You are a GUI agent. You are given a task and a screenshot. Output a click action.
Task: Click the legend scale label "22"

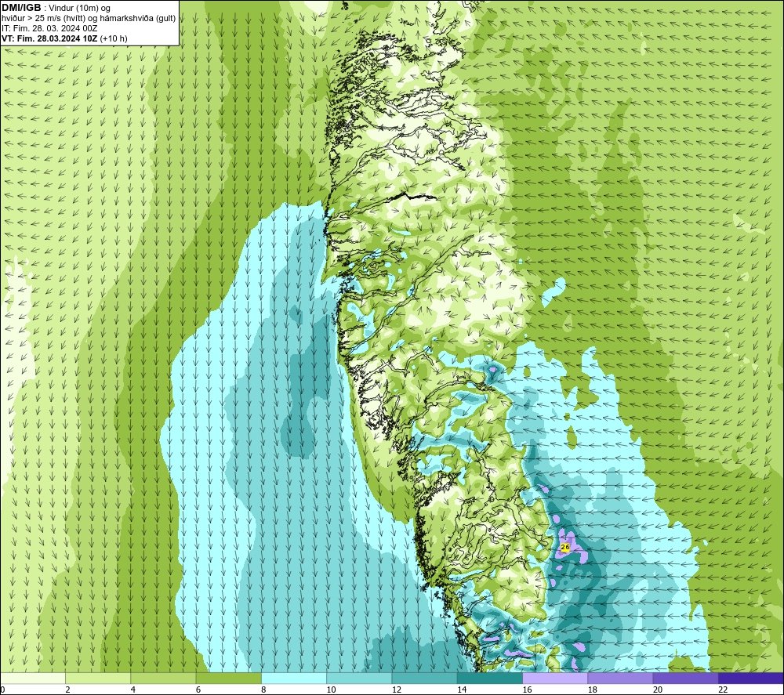[x=723, y=690]
